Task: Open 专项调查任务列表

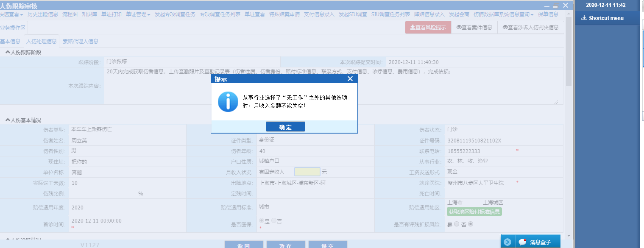Action: coord(220,14)
